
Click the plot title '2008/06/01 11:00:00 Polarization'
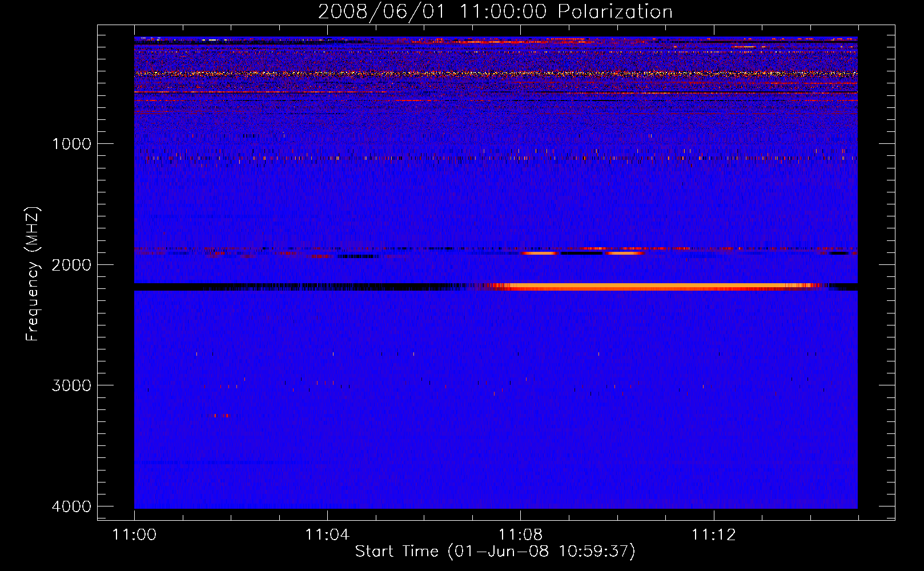click(x=495, y=12)
